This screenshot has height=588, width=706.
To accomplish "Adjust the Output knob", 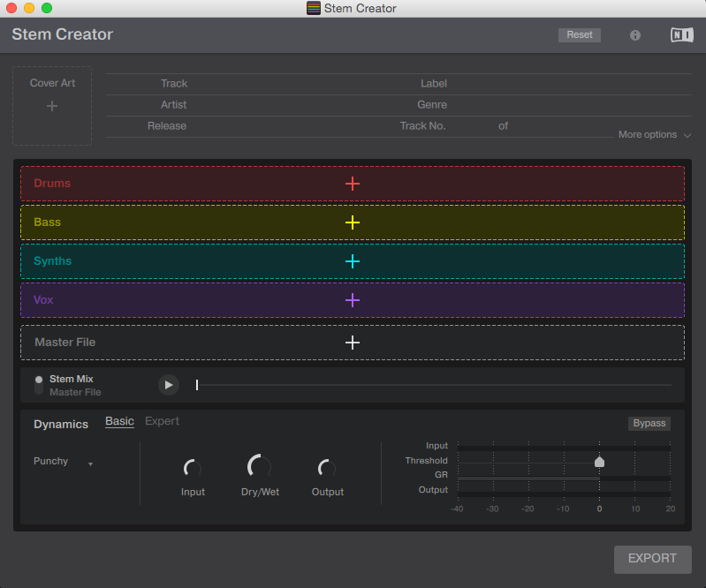I will click(x=327, y=468).
